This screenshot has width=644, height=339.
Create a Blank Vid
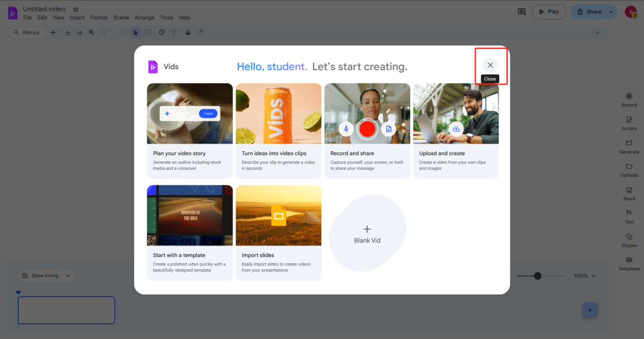point(367,233)
